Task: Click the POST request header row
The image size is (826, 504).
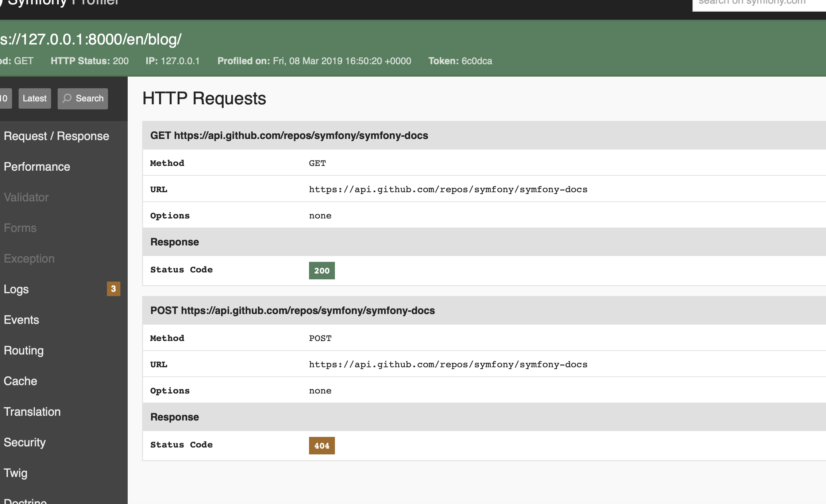Action: [484, 310]
